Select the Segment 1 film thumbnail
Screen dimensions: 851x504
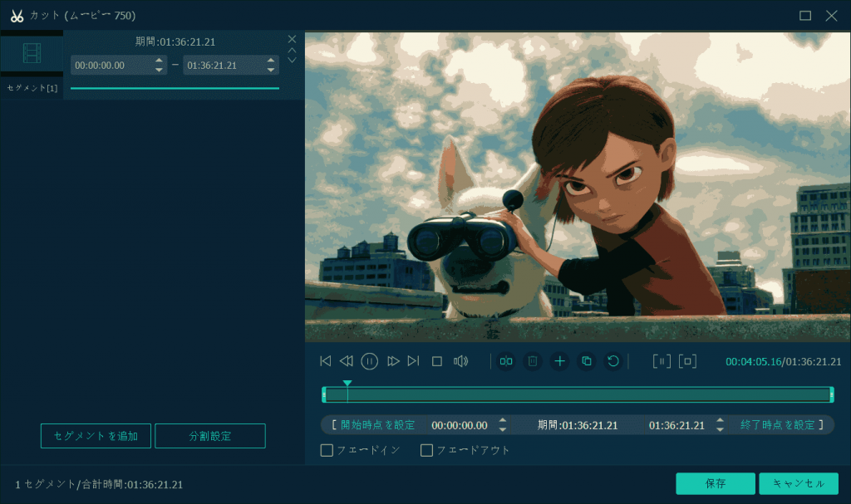[x=32, y=53]
